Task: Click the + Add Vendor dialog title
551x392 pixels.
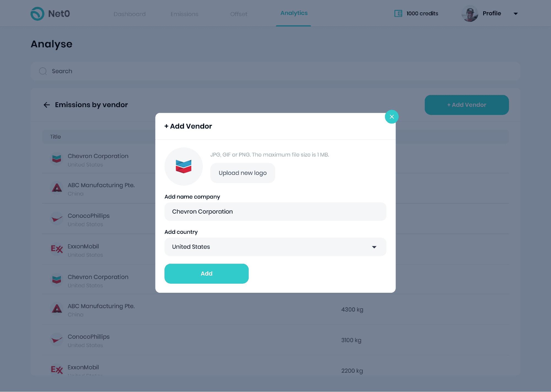Action: coord(188,126)
